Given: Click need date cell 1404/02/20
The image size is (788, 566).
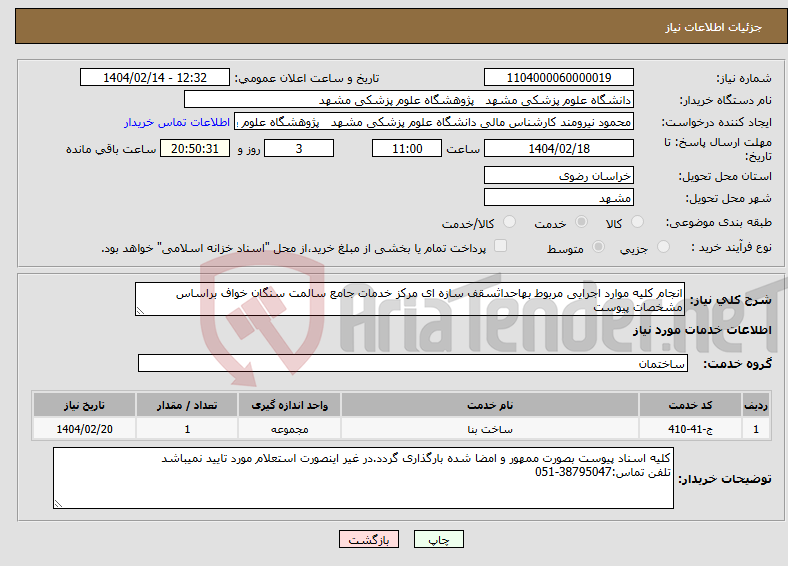Looking at the screenshot, I should (84, 429).
